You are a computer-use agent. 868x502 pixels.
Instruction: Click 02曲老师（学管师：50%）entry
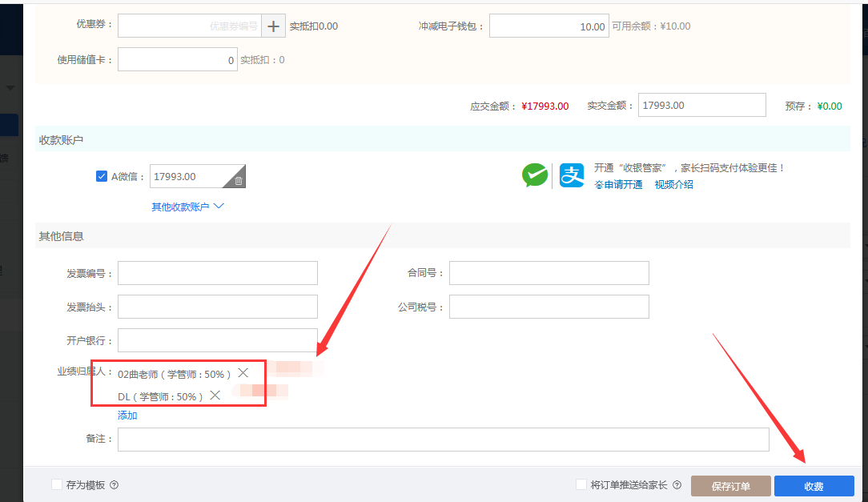click(175, 374)
